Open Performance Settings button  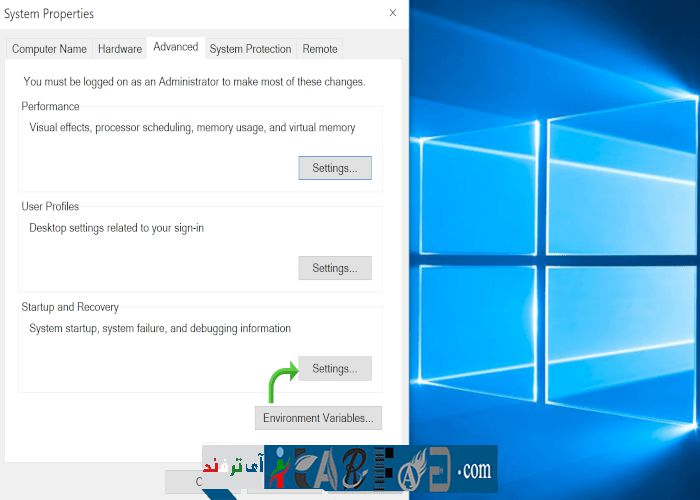pyautogui.click(x=334, y=168)
